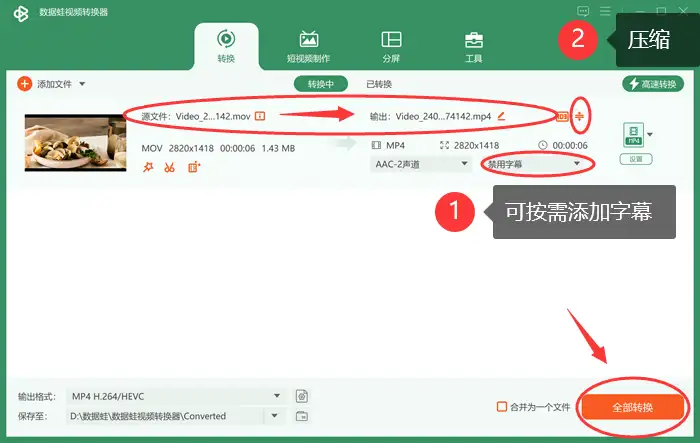
Task: Click the video enhance icon
Action: (x=194, y=167)
